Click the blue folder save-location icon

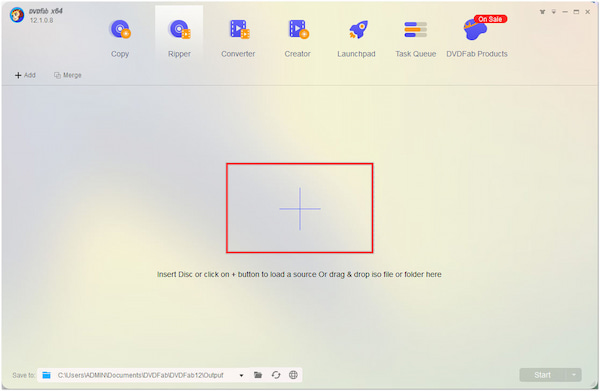pyautogui.click(x=46, y=375)
